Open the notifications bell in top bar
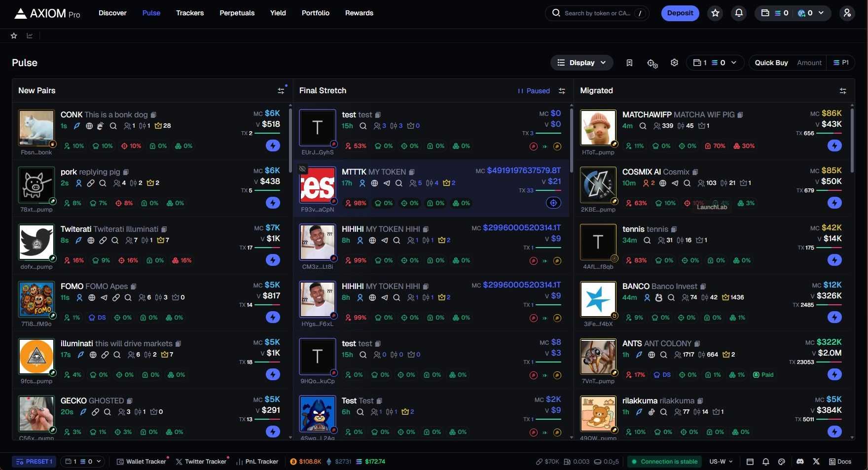The height and width of the screenshot is (470, 868). 739,13
